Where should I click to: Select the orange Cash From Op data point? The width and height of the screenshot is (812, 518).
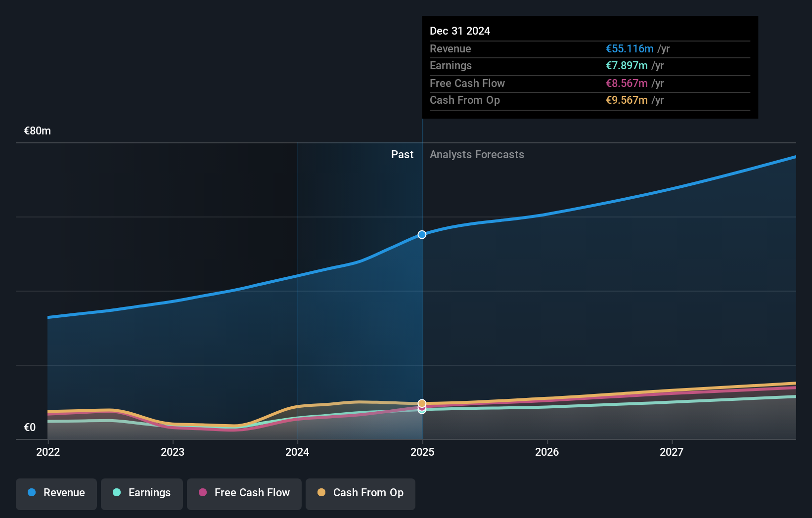[422, 403]
